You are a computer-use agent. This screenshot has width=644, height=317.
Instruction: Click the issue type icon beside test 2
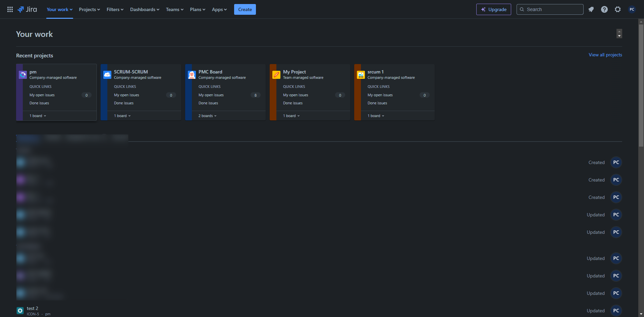click(20, 311)
